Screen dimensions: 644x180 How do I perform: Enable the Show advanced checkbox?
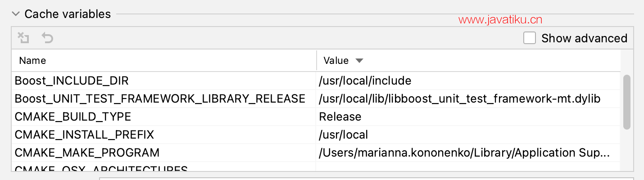pos(530,38)
